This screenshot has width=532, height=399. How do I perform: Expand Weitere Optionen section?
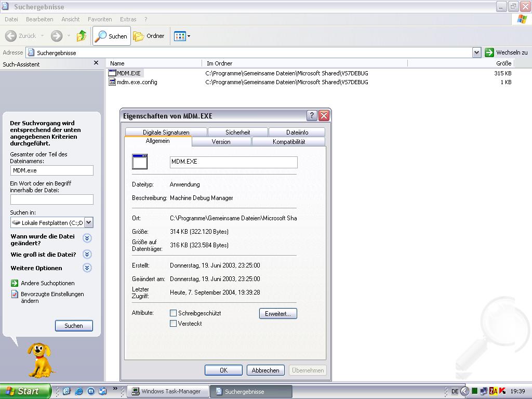click(87, 268)
